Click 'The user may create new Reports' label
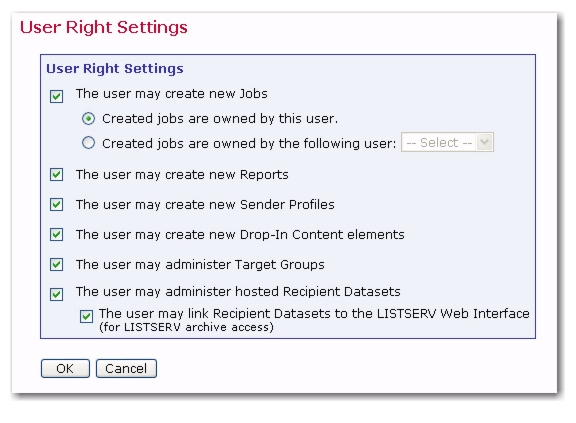The height and width of the screenshot is (423, 576). pos(182,175)
